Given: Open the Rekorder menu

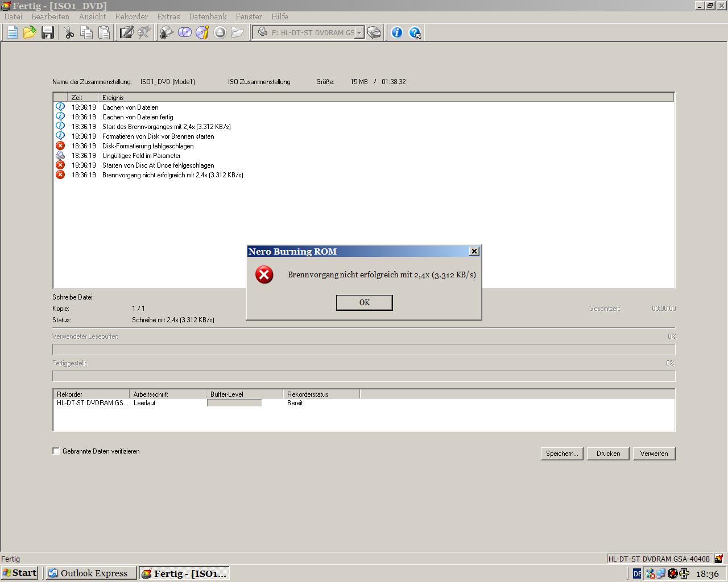Looking at the screenshot, I should 131,16.
